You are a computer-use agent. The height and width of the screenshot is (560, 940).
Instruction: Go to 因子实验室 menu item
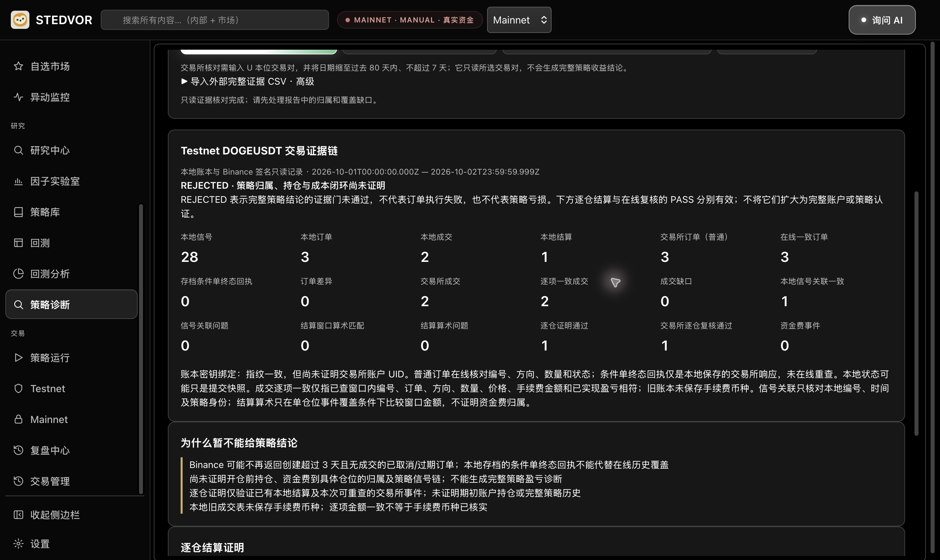tap(71, 181)
